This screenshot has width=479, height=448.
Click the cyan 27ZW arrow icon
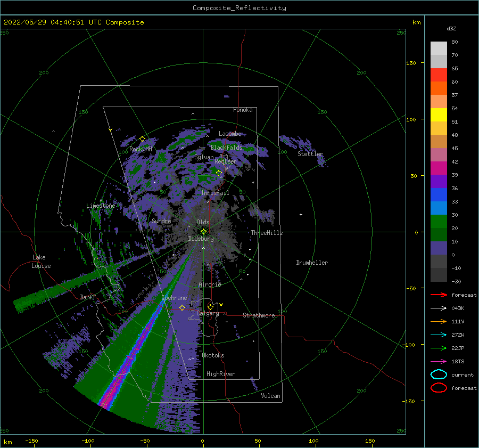[439, 335]
